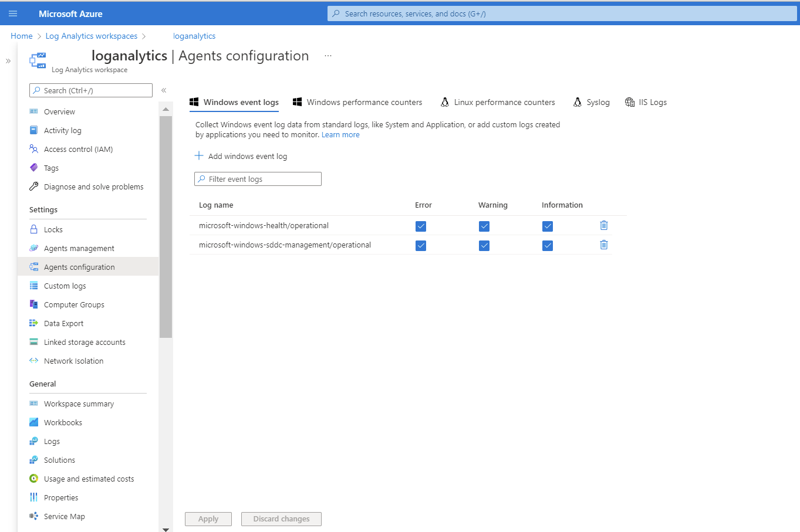Collapse the far-left navigation panel arrow

(8, 60)
